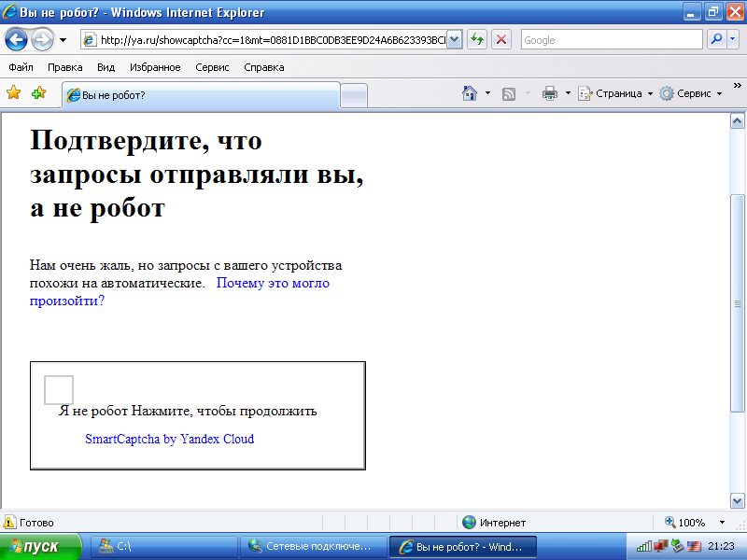Open Favorites Center star icon
The width and height of the screenshot is (747, 560).
click(x=13, y=92)
